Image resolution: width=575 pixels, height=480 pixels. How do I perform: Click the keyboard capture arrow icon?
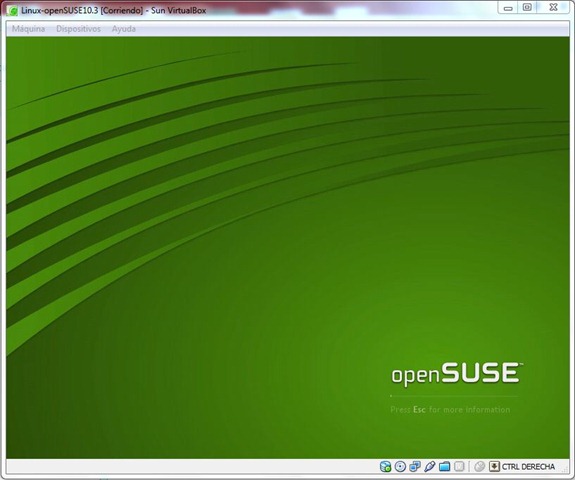pos(494,466)
